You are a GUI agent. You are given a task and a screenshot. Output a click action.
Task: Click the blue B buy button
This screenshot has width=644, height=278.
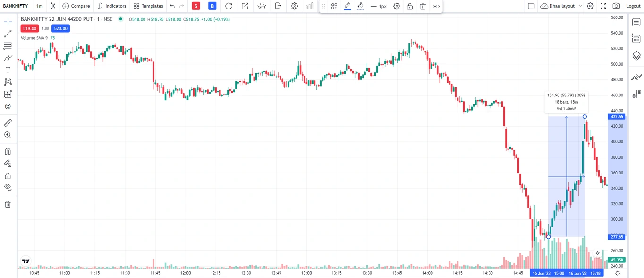click(x=212, y=6)
